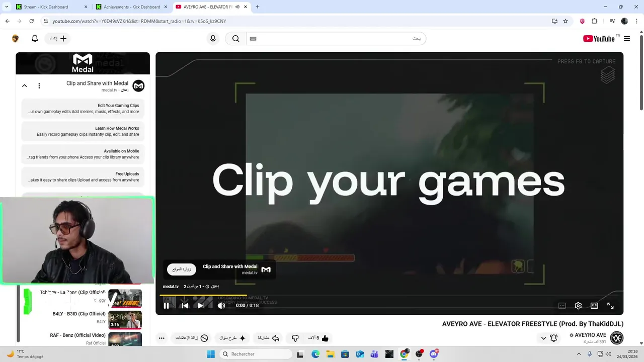Click the video progress bar
644x362 pixels.
tap(389, 295)
